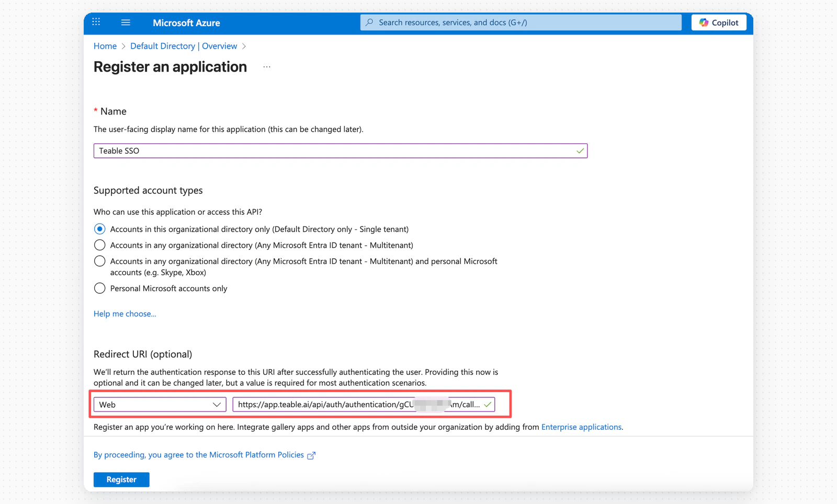The height and width of the screenshot is (504, 837).
Task: Open the Azure app launcher grid icon
Action: [x=96, y=22]
